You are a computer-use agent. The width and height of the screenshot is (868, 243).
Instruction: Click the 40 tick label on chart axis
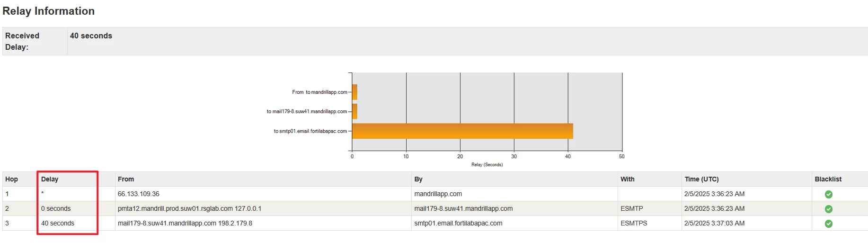click(568, 156)
